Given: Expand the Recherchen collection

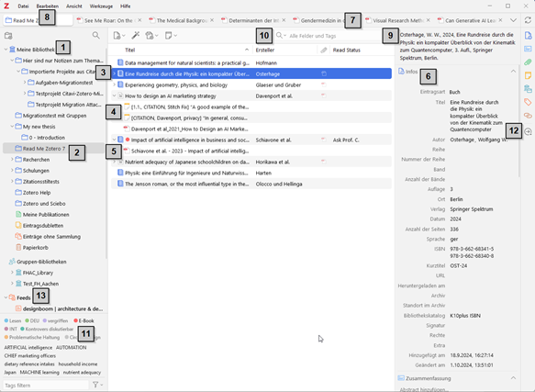Looking at the screenshot, I should (x=12, y=160).
